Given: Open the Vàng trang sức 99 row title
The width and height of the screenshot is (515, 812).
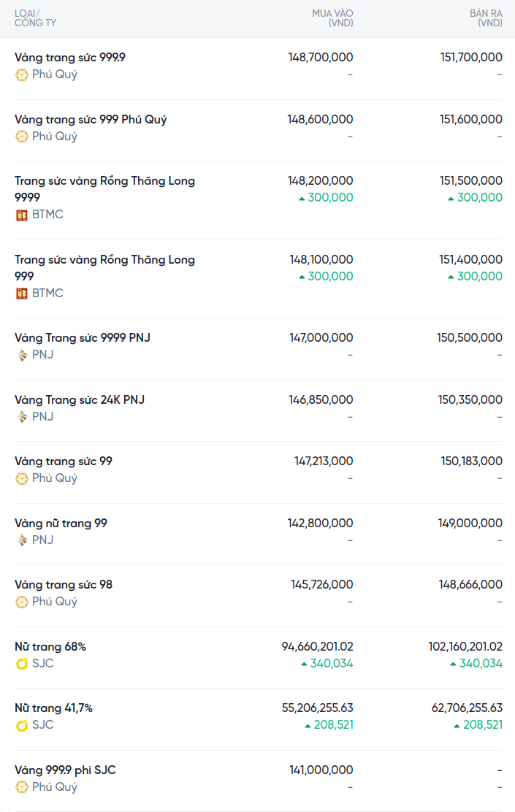Looking at the screenshot, I should tap(64, 461).
